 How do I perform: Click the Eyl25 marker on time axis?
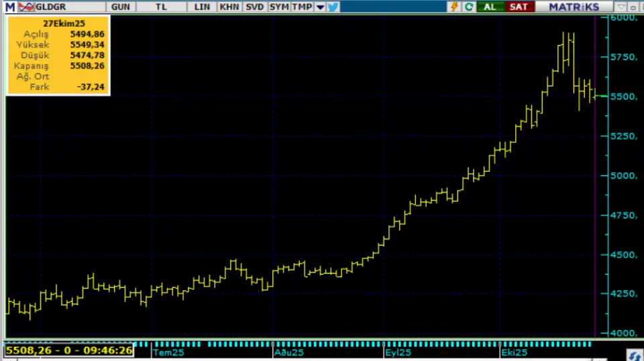(x=398, y=352)
